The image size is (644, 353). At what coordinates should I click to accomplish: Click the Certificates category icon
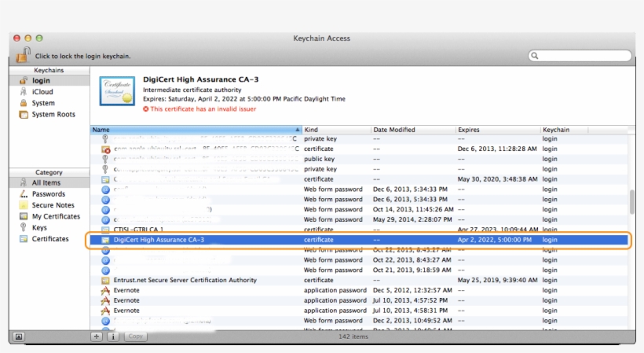pos(24,239)
